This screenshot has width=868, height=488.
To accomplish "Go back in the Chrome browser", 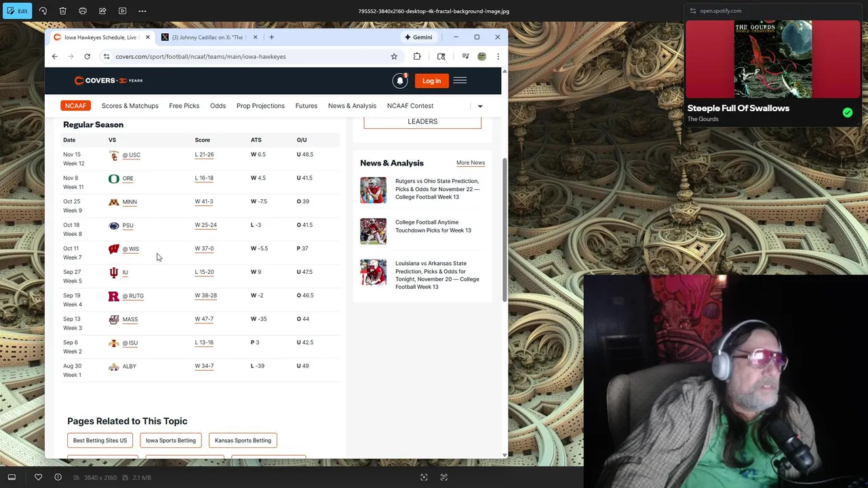I will point(55,57).
